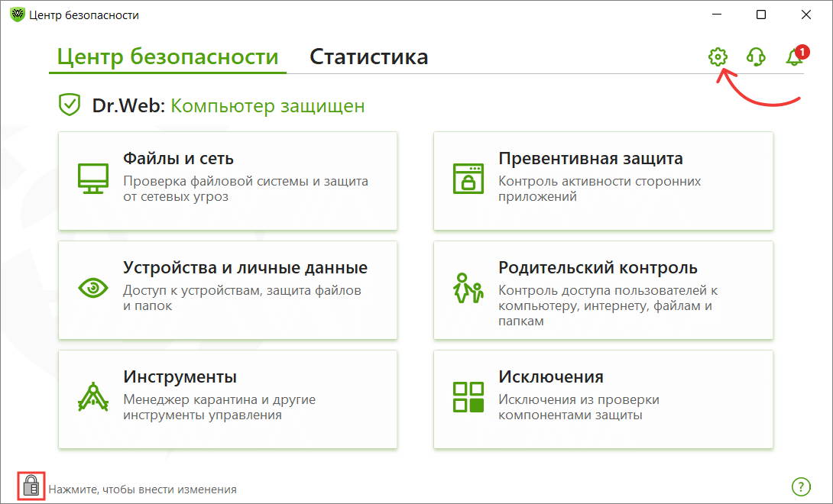The height and width of the screenshot is (504, 833).
Task: Click the Dr.Web spider icon in title bar
Action: coord(17,15)
